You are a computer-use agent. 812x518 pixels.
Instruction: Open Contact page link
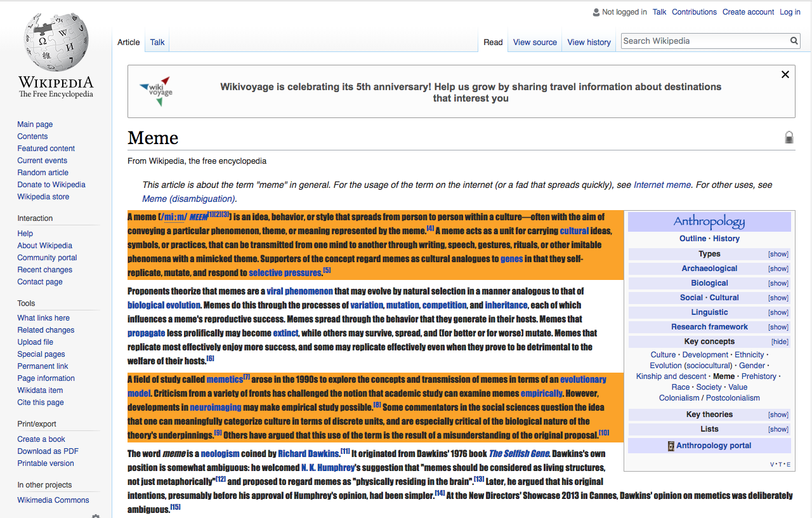[x=40, y=282]
